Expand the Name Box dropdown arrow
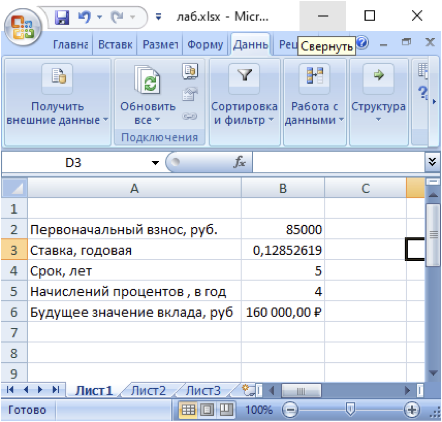 (155, 163)
